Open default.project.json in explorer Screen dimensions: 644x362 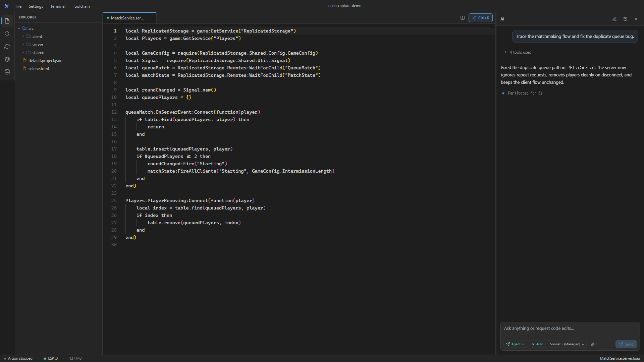click(45, 61)
